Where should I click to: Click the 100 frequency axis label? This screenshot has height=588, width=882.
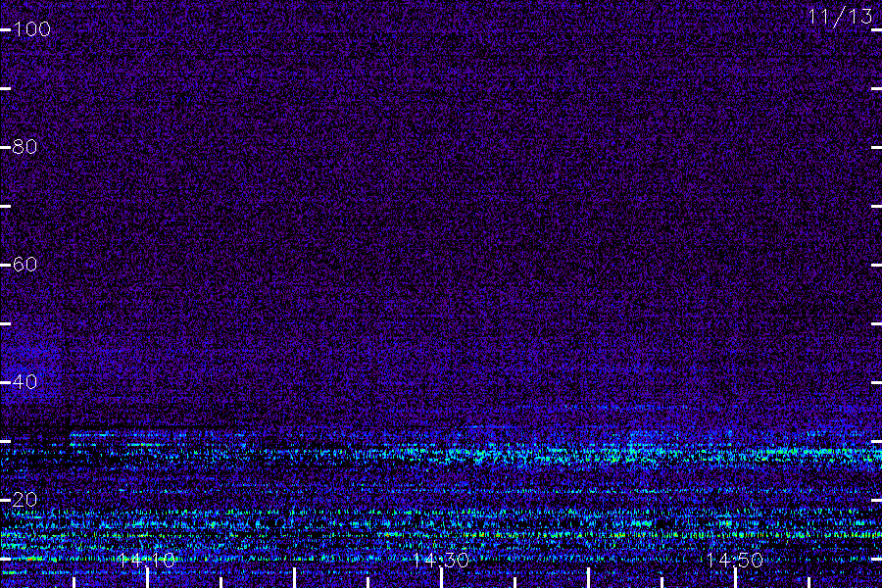31,29
